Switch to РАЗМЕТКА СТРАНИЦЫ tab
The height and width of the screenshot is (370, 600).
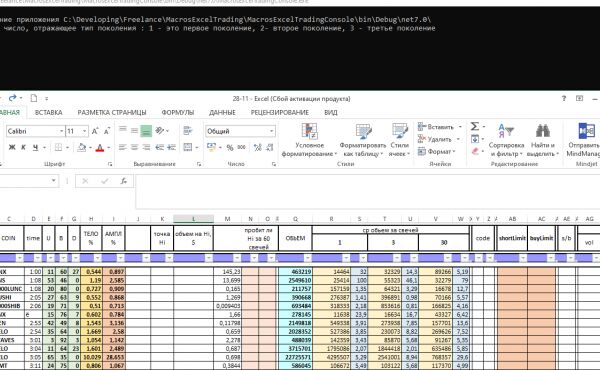[x=112, y=112]
